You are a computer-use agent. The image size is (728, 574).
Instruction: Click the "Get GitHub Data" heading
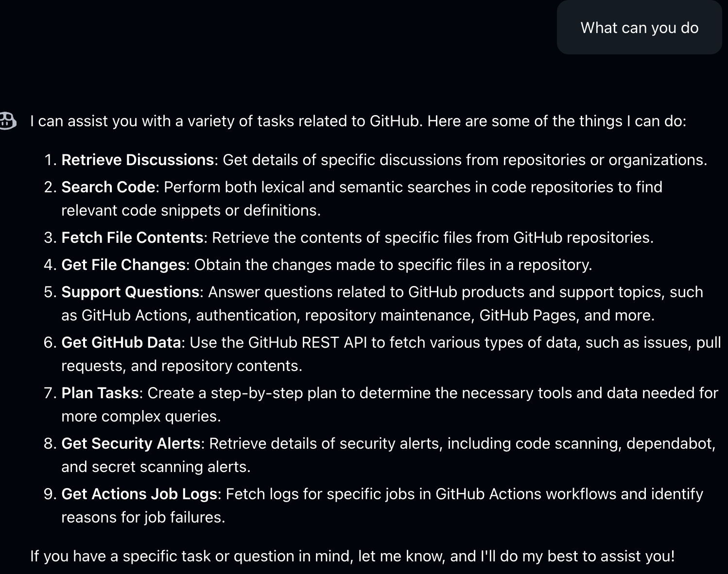click(x=121, y=342)
